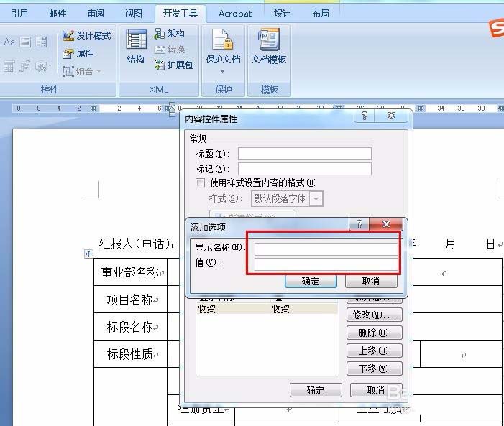This screenshot has width=504, height=426.
Task: Open legacy tools control icon
Action: (43, 66)
